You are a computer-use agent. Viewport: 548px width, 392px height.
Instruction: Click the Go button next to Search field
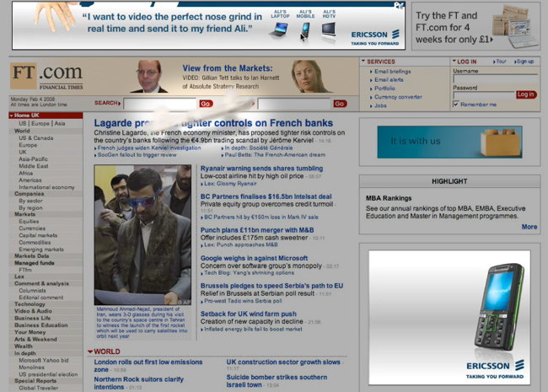206,104
